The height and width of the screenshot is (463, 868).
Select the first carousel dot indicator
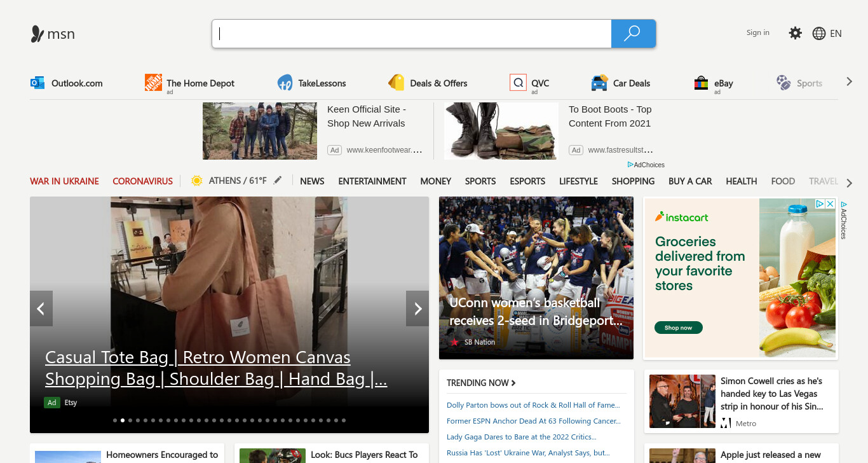[115, 420]
